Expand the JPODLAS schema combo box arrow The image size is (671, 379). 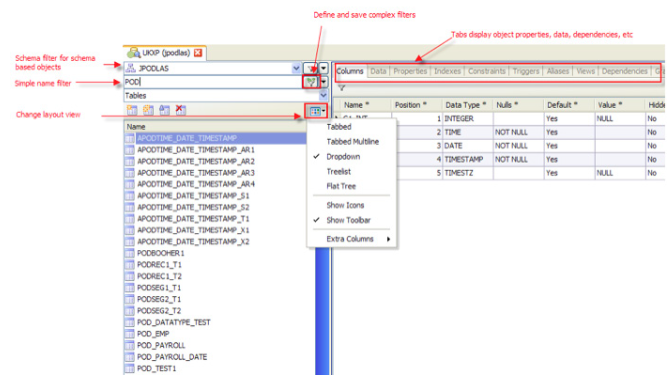pos(296,68)
